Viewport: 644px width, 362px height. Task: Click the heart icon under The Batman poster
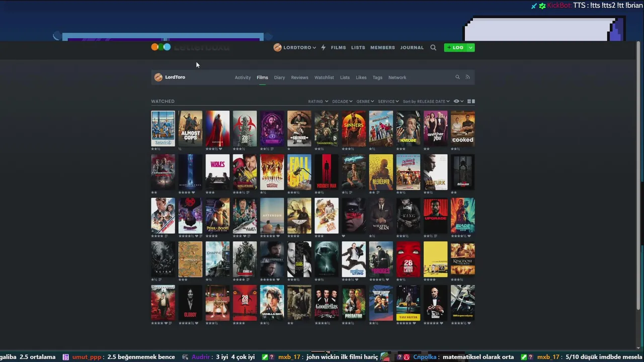coord(344,236)
